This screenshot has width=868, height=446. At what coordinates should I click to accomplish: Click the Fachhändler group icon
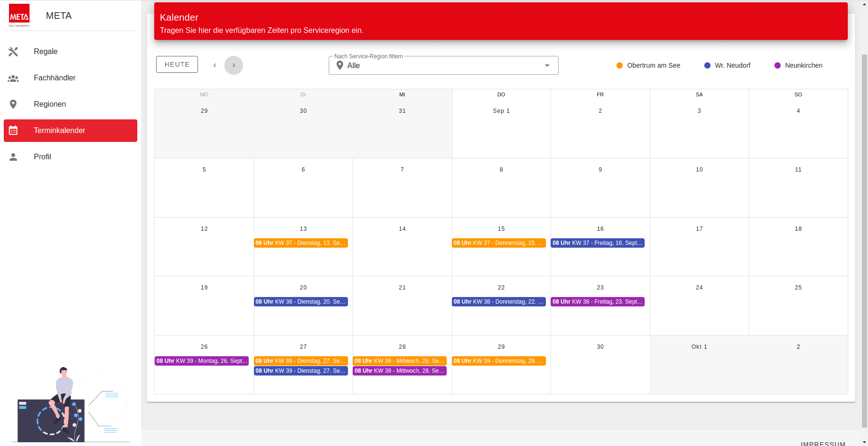click(13, 78)
